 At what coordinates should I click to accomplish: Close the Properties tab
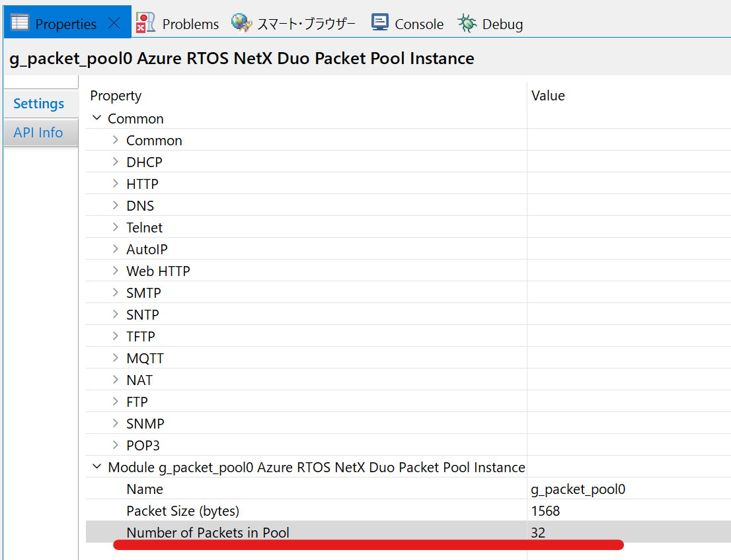(x=114, y=23)
